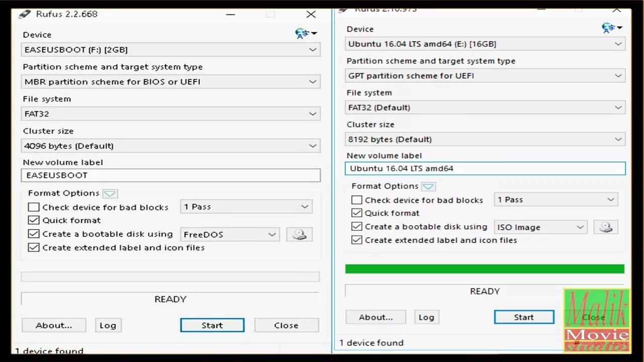The width and height of the screenshot is (644, 362).
Task: Click 'Partition scheme and target system type' label, left
Action: pyautogui.click(x=113, y=67)
